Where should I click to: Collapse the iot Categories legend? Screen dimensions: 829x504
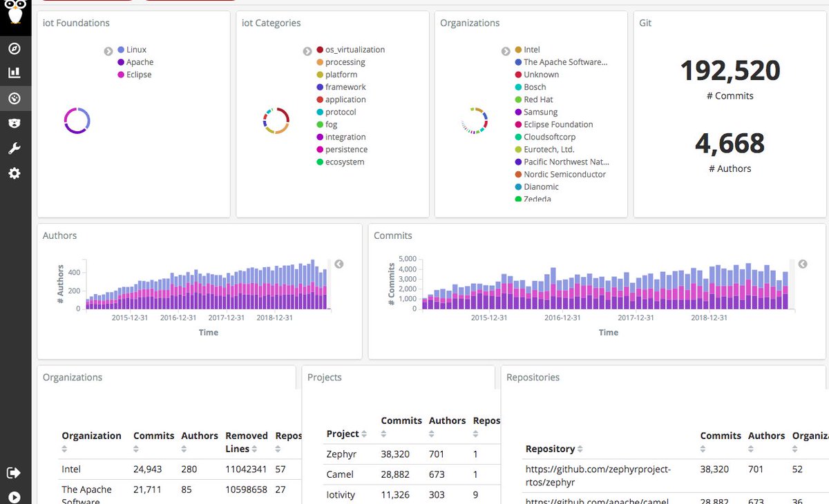click(x=307, y=50)
